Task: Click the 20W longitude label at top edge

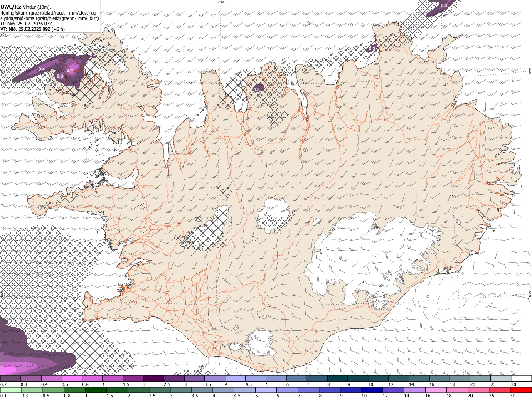Action: pyautogui.click(x=221, y=2)
